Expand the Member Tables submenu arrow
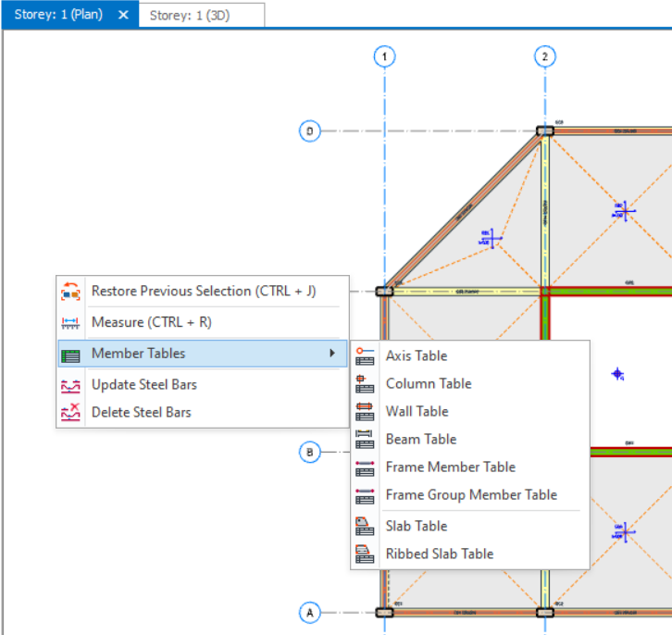The width and height of the screenshot is (672, 635). pyautogui.click(x=332, y=354)
